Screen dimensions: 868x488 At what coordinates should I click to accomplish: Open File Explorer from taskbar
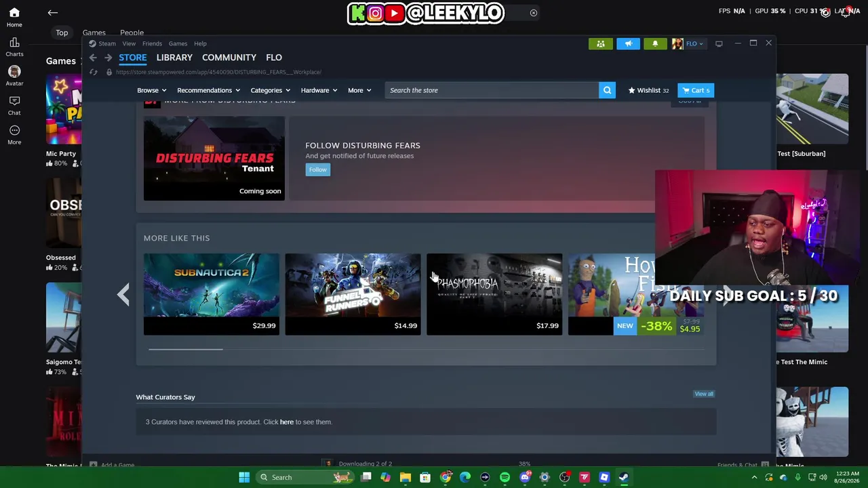pos(406,477)
